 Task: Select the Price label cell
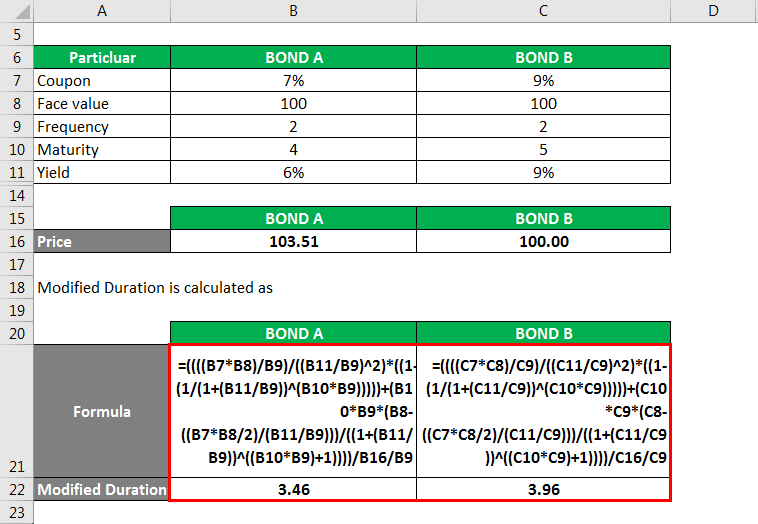pos(102,241)
